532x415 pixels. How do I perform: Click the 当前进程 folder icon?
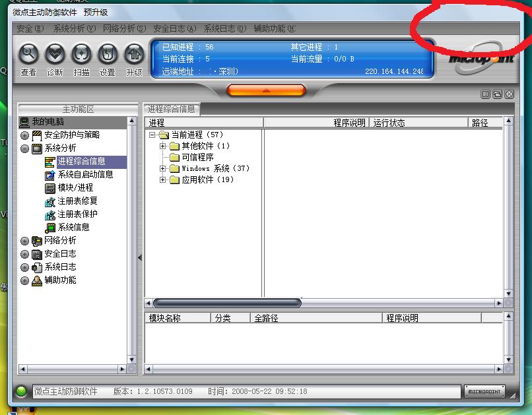pos(164,135)
